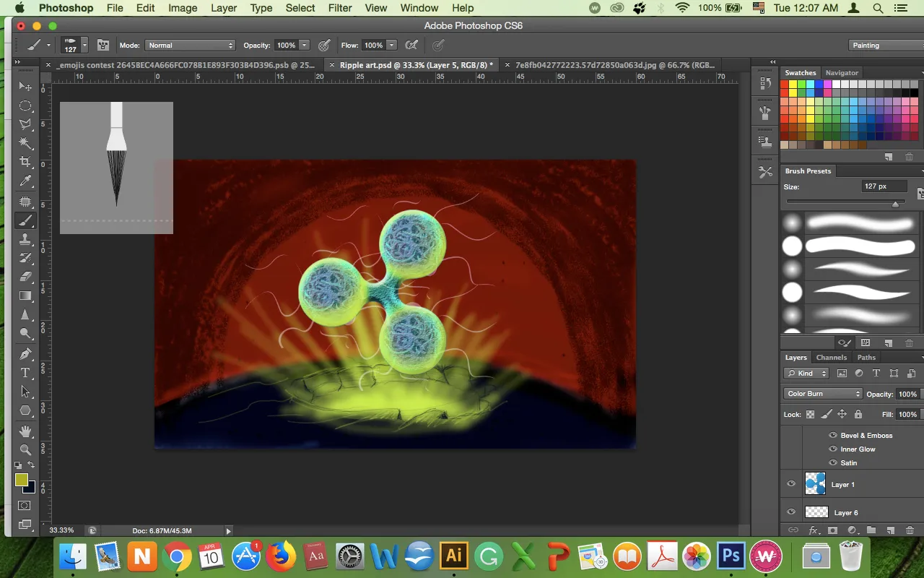Screen dimensions: 924x578
Task: Open the Color Burn blend mode dropdown
Action: [823, 394]
